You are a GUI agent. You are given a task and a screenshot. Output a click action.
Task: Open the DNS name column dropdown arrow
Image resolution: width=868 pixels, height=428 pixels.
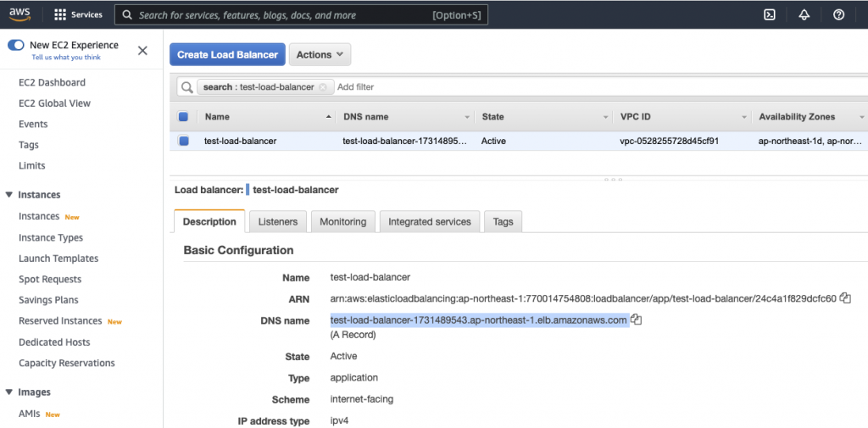[467, 117]
